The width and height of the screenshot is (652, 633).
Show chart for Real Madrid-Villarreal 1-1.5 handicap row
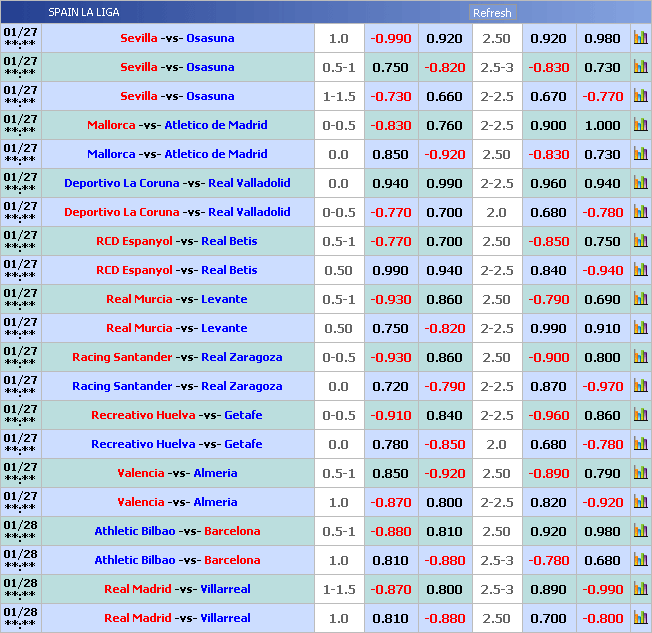(x=640, y=589)
